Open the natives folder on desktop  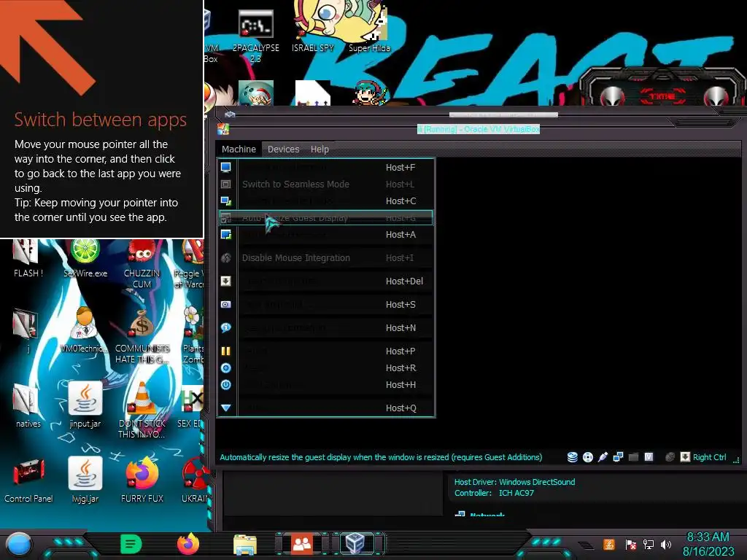pyautogui.click(x=28, y=406)
